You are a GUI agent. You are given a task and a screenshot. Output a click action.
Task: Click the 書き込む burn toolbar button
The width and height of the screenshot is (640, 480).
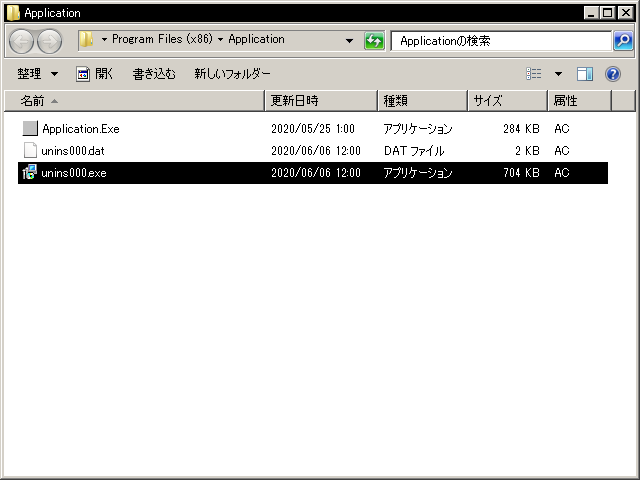(x=154, y=74)
